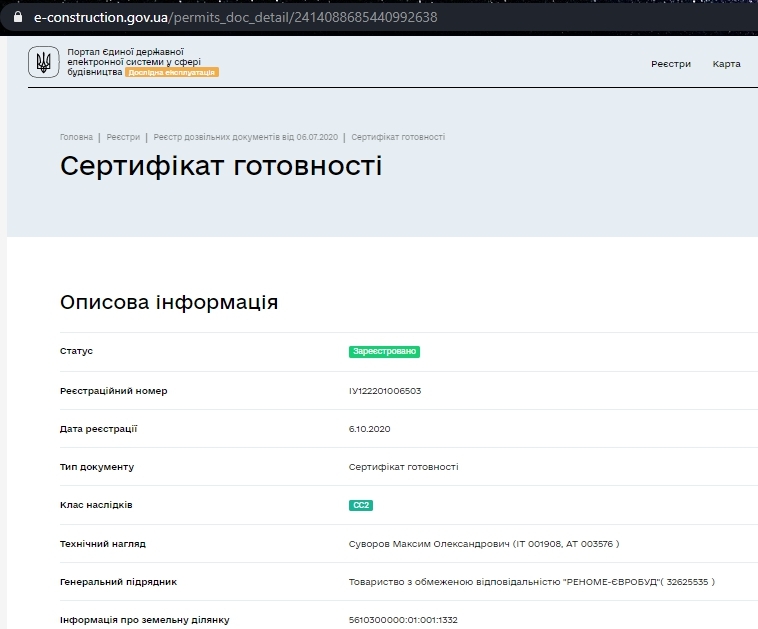Click the Статус row label
758x629 pixels.
76,351
